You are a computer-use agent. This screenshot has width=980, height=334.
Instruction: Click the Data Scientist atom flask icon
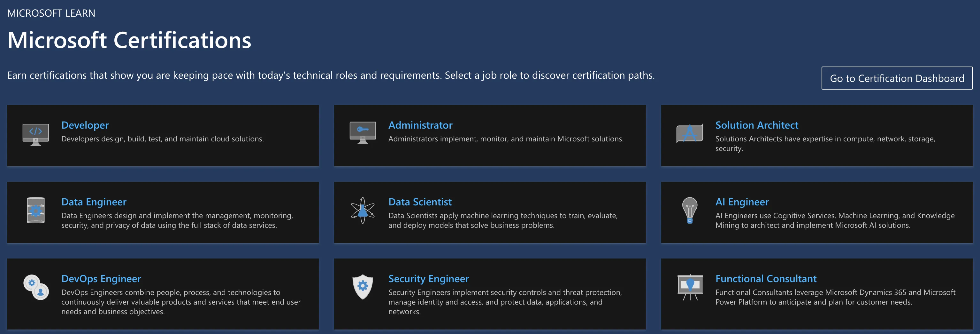point(363,210)
